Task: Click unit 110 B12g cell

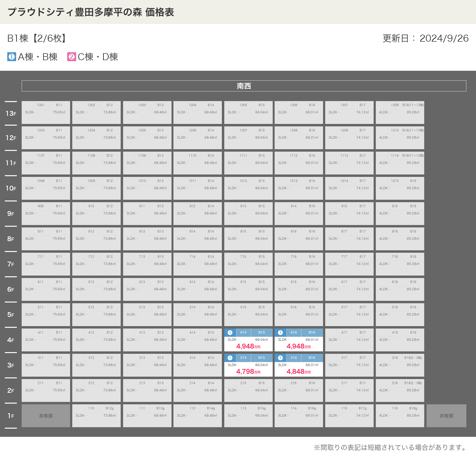Action: 96,416
